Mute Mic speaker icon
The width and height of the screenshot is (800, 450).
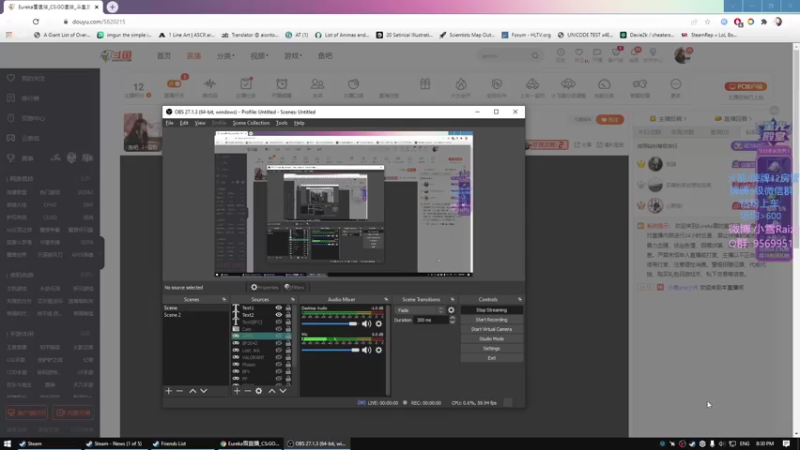pos(366,350)
